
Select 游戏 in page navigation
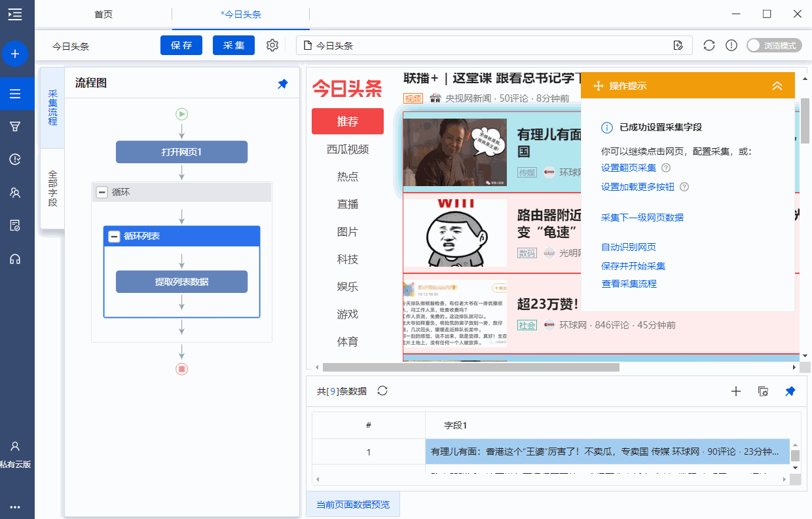pos(348,315)
